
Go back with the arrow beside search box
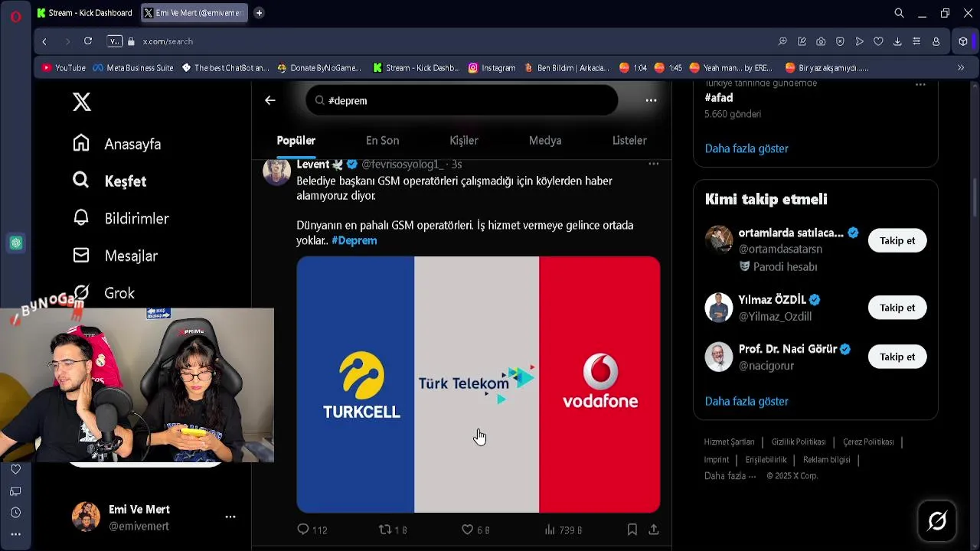click(270, 100)
